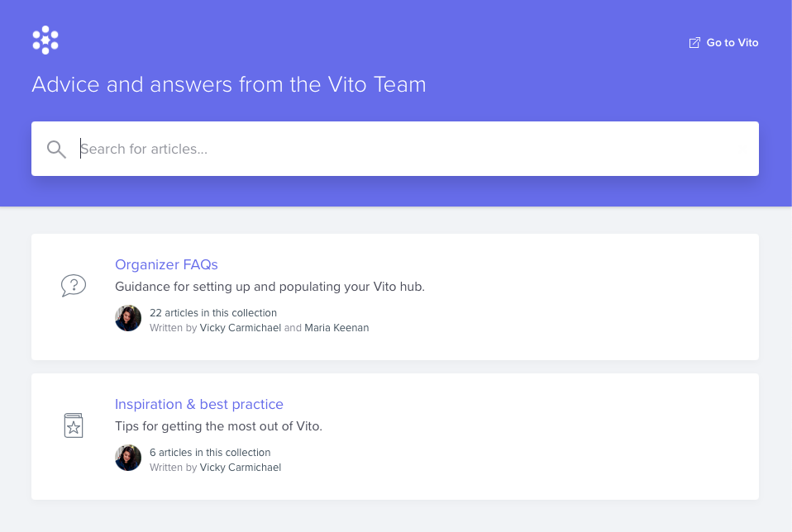Image resolution: width=792 pixels, height=532 pixels.
Task: Click the speech bubble question mark icon
Action: (x=74, y=284)
